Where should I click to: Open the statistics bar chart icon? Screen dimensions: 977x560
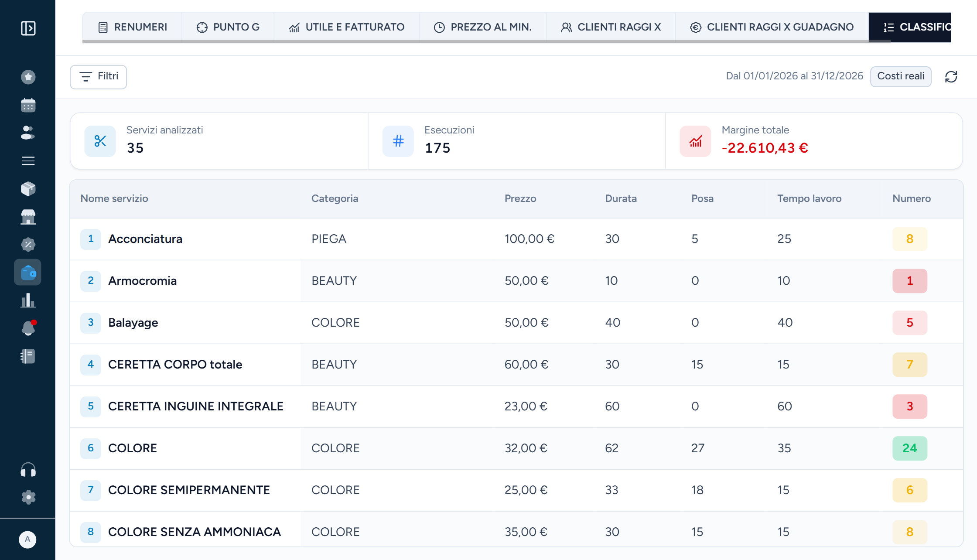coord(28,300)
